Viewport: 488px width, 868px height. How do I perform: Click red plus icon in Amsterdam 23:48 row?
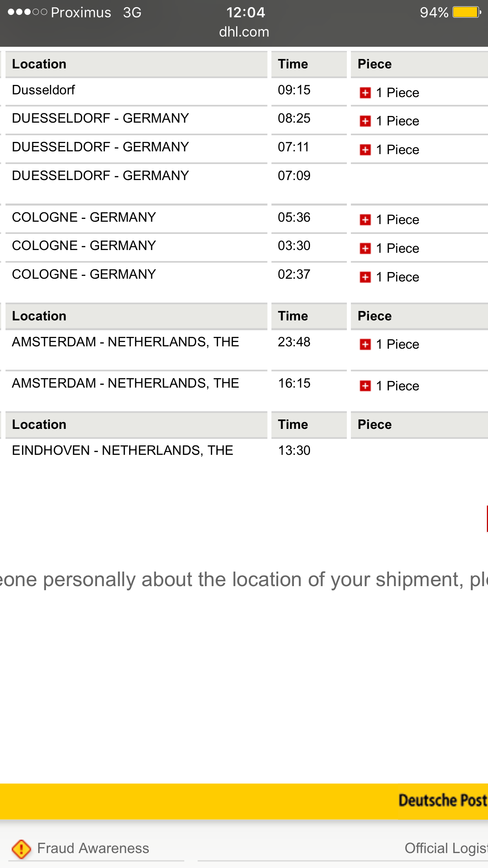click(365, 344)
